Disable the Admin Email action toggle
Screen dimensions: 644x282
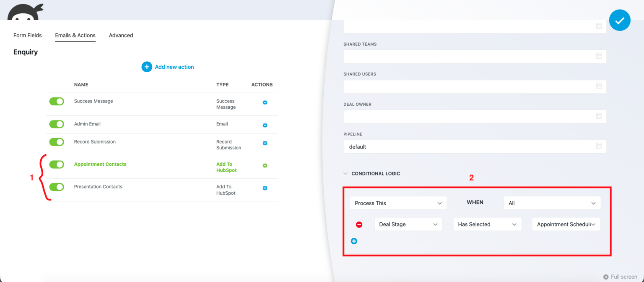coord(57,124)
